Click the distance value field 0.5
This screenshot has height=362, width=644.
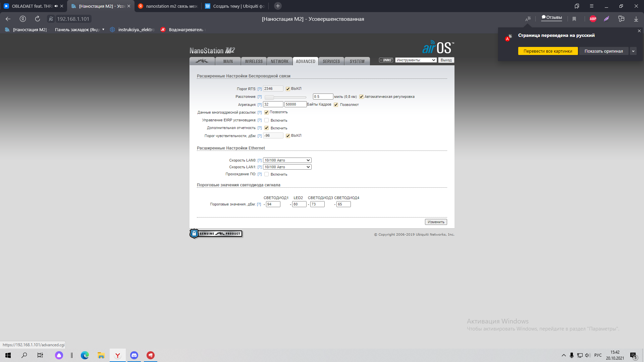(323, 97)
